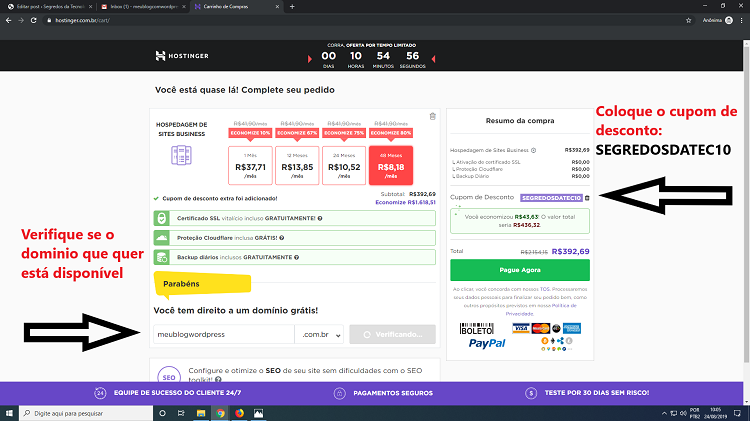The width and height of the screenshot is (750, 421).
Task: Click the secure payments lock icon
Action: [339, 393]
